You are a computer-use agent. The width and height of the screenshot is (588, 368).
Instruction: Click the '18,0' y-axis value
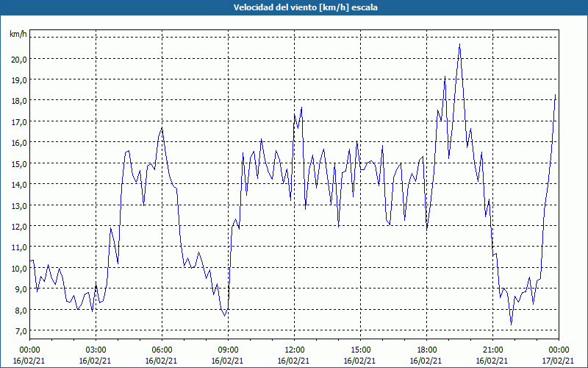coord(20,101)
